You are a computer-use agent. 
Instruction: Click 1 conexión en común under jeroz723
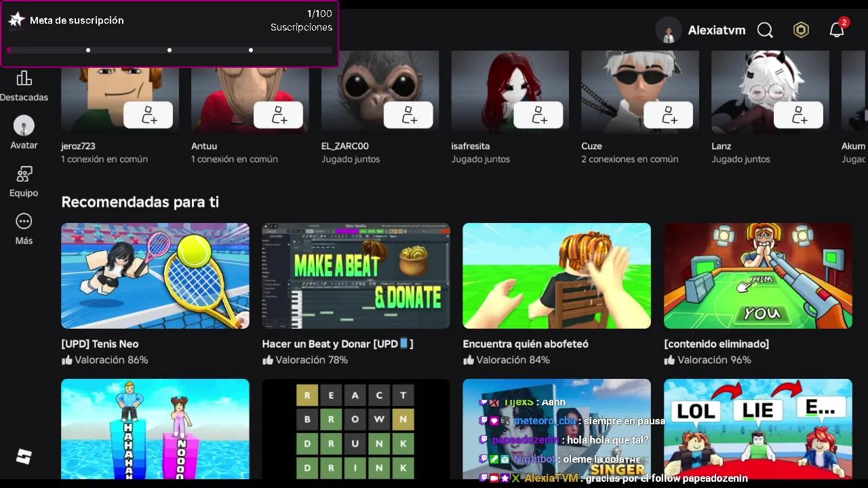[104, 159]
